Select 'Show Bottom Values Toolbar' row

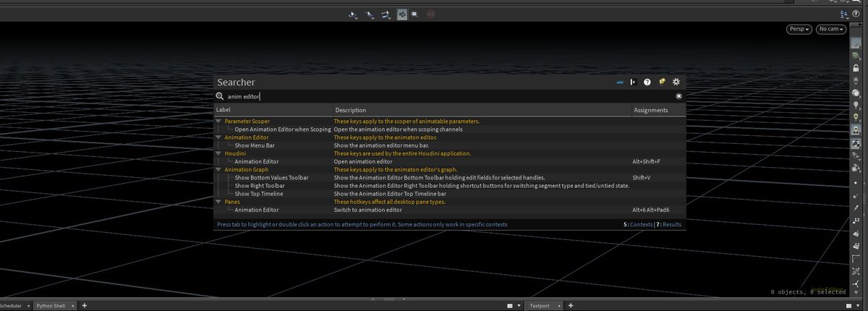(x=449, y=177)
